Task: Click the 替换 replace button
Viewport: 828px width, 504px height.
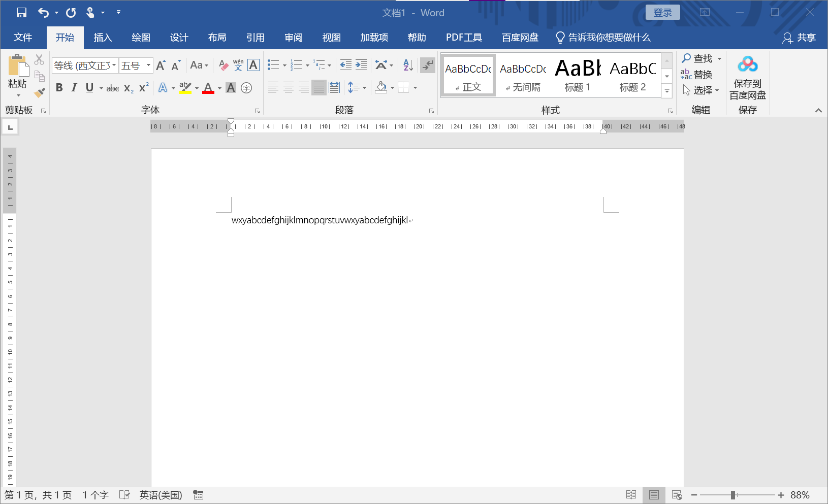Action: [x=696, y=74]
